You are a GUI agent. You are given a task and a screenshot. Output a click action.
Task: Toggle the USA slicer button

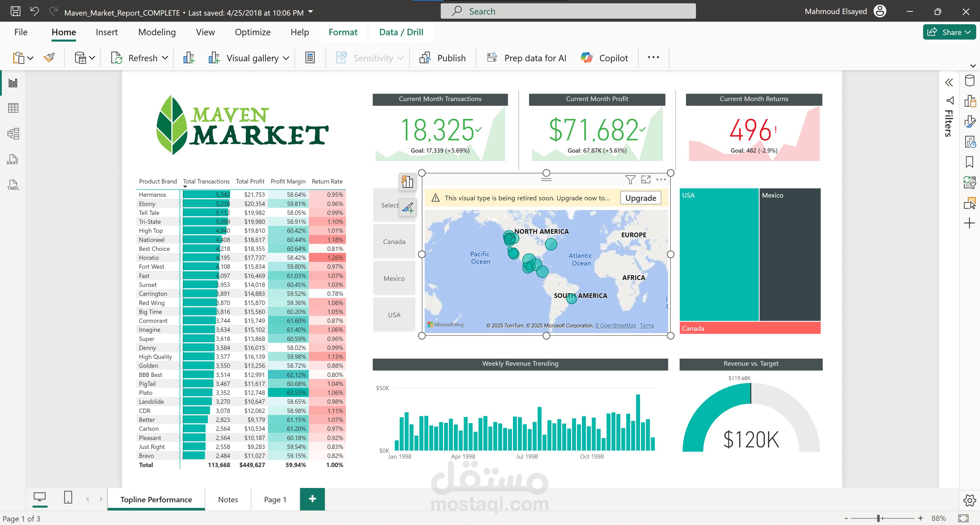pos(394,315)
